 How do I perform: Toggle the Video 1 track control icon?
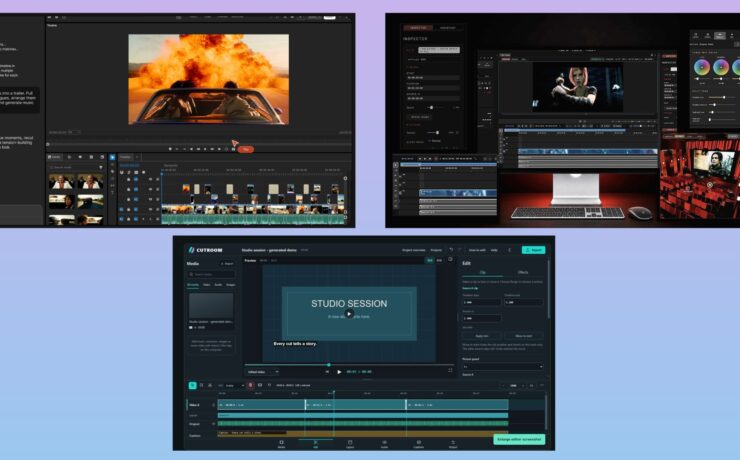tap(213, 405)
